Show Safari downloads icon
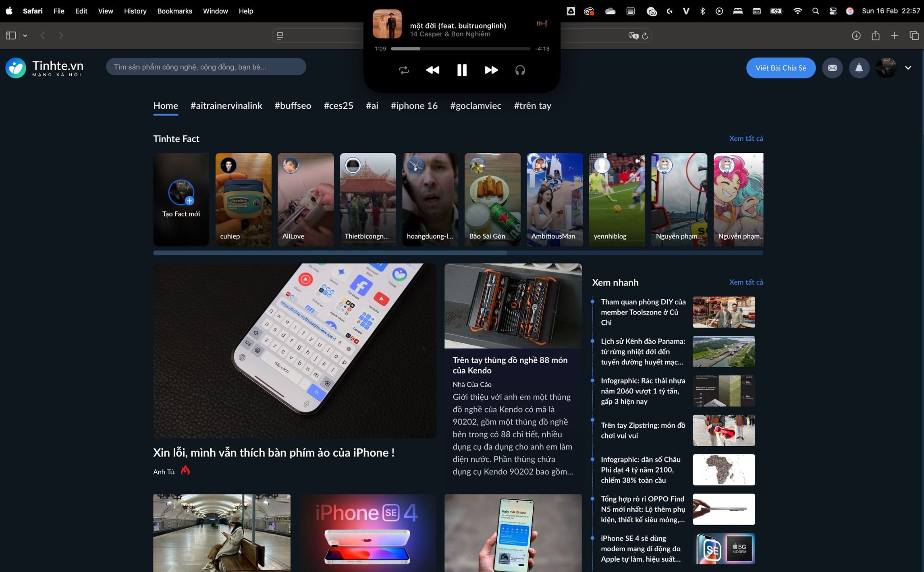Viewport: 924px width, 572px height. [x=856, y=35]
